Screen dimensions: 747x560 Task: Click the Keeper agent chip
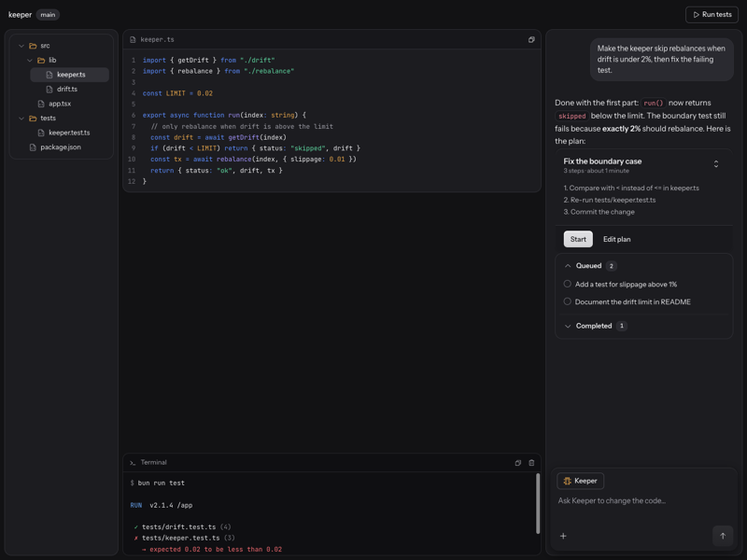pyautogui.click(x=580, y=481)
